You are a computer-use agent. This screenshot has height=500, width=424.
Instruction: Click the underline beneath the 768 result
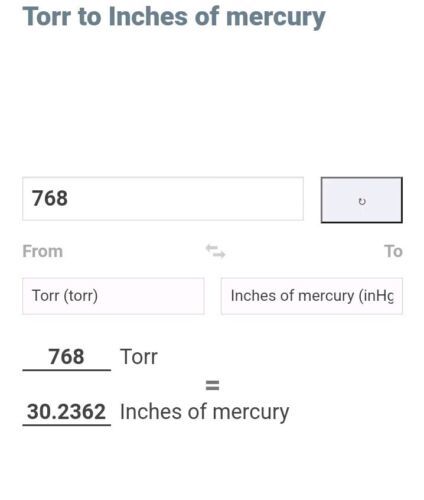tap(67, 370)
